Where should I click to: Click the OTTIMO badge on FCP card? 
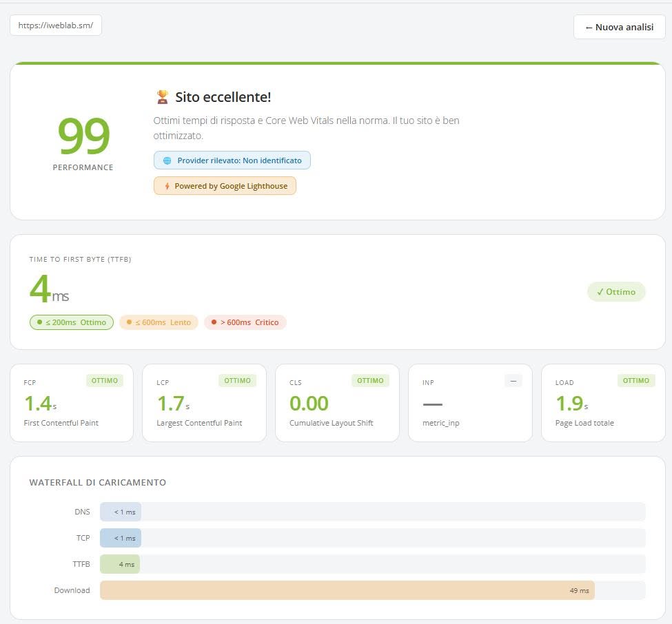(x=105, y=381)
